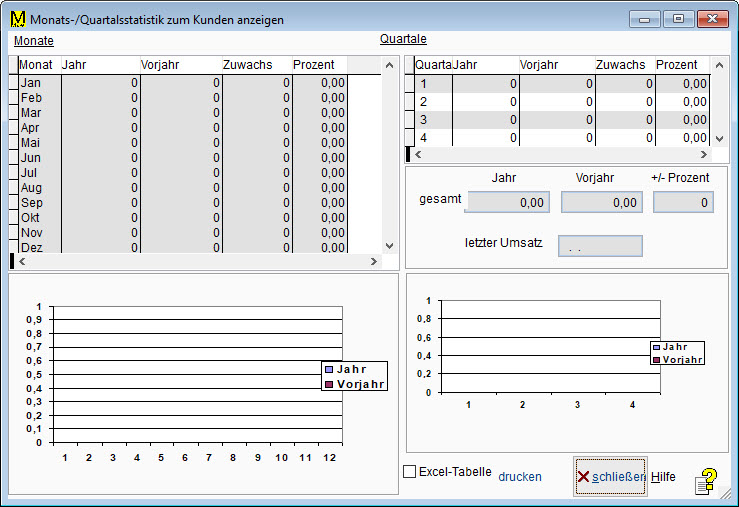Click the application M icon in title bar

[17, 19]
